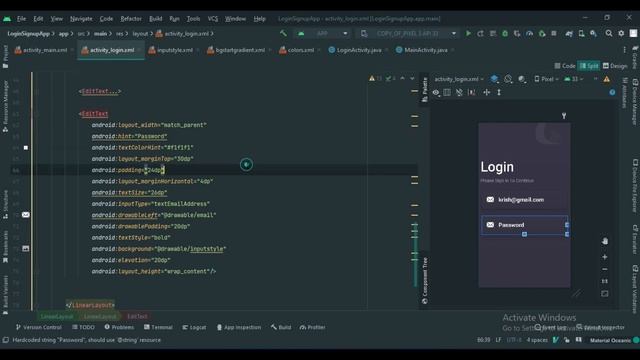Switch to Design view mode
This screenshot has width=640, height=360.
[615, 66]
